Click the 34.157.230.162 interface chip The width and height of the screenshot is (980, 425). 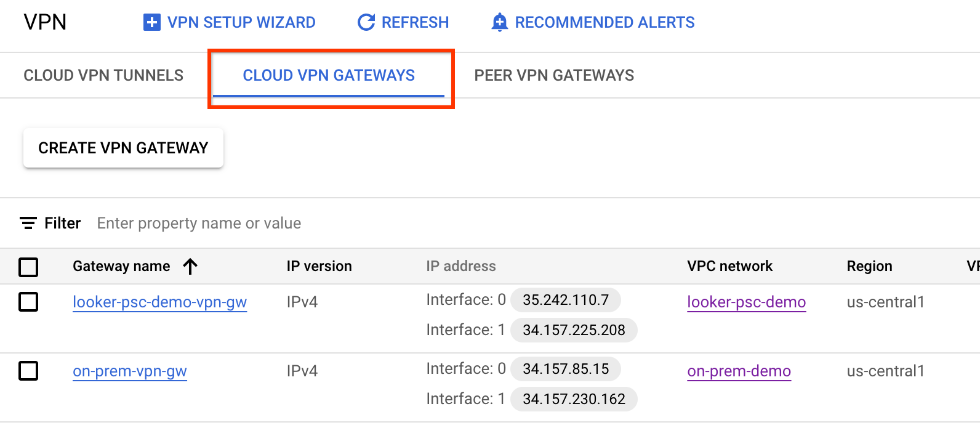click(574, 399)
